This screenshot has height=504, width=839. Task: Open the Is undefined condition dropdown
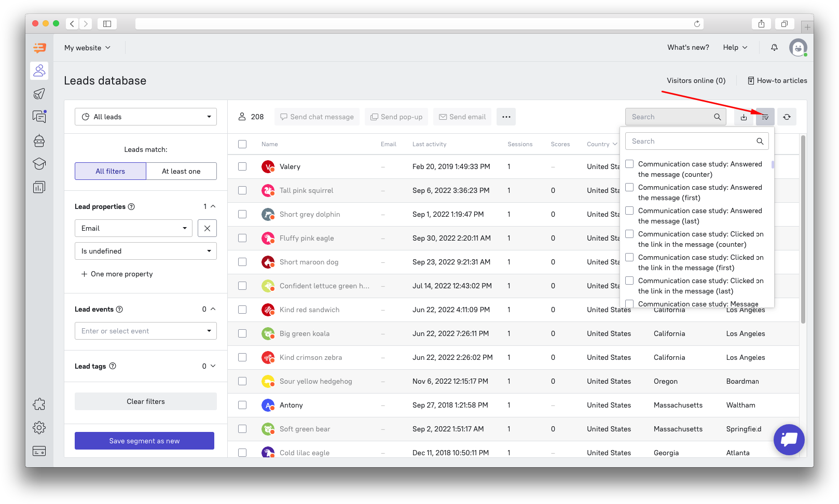146,251
